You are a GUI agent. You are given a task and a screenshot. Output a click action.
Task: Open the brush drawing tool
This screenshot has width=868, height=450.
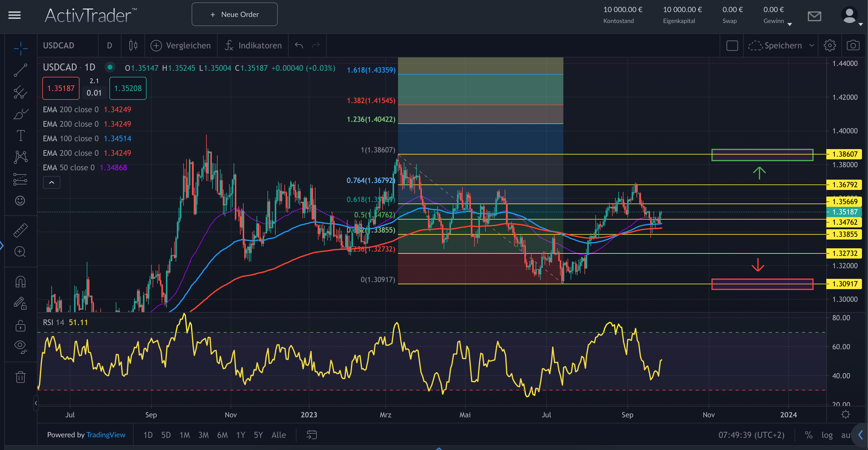[20, 114]
